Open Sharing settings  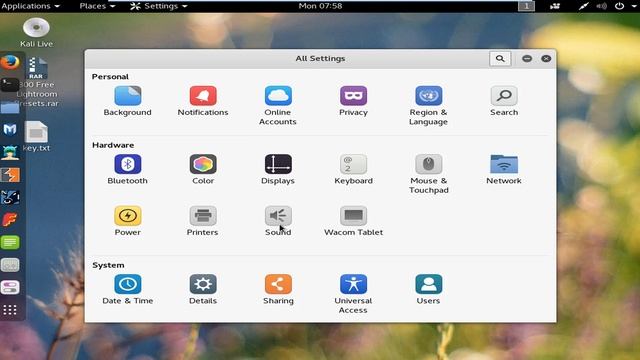[278, 289]
